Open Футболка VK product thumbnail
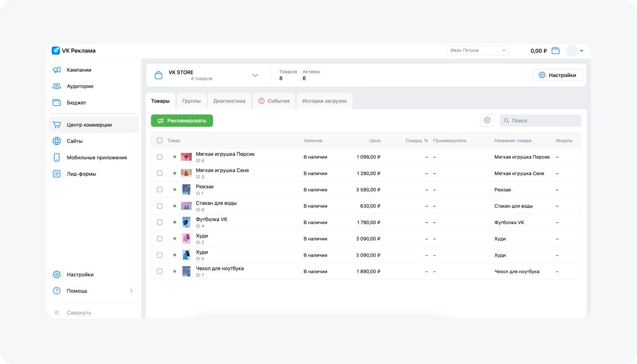 tap(186, 222)
